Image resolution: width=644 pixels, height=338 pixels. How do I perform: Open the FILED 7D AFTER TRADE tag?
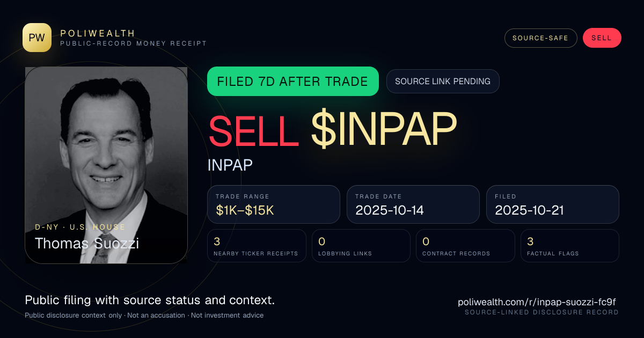(293, 82)
